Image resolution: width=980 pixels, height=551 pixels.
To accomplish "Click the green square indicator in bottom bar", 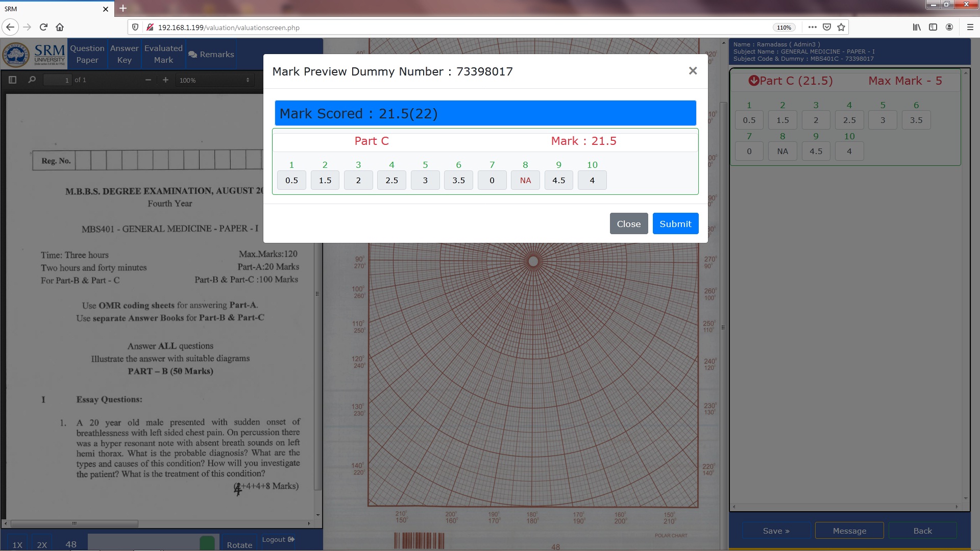I will 207,543.
